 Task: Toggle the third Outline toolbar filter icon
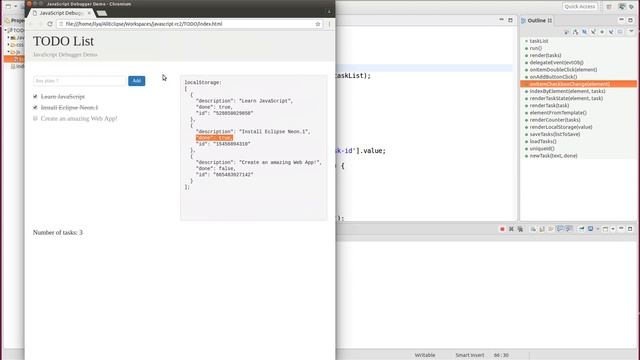[x=584, y=32]
